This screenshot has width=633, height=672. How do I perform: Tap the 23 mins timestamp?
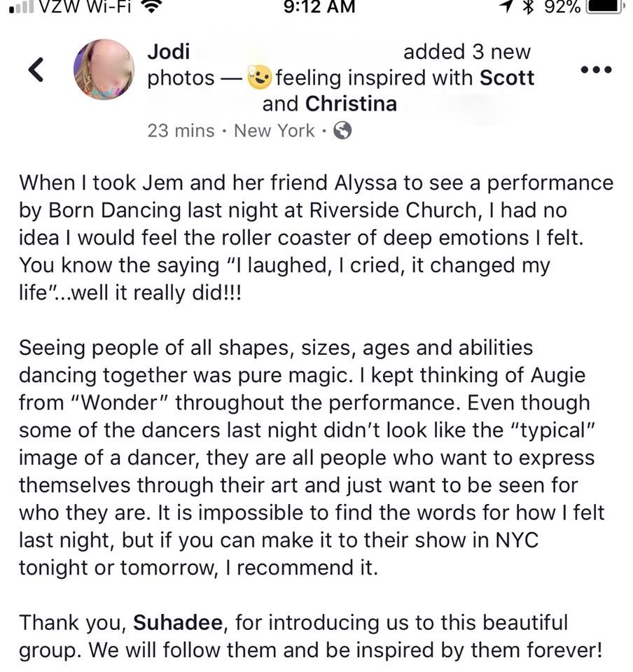coord(181,130)
